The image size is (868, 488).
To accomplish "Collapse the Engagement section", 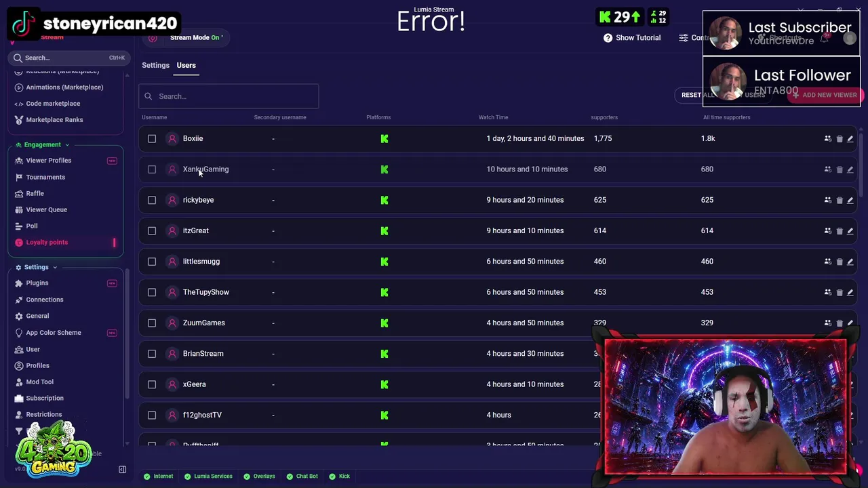I will [42, 144].
